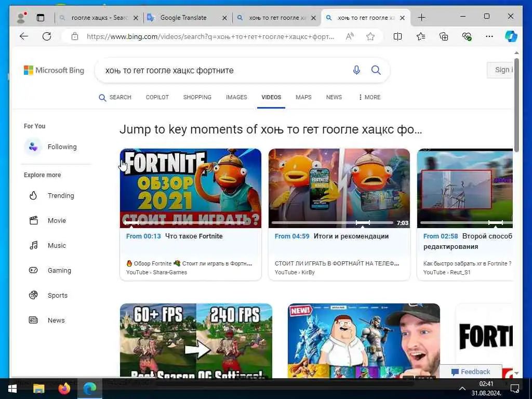Open the COPILOT category
This screenshot has height=399, width=532.
[157, 97]
